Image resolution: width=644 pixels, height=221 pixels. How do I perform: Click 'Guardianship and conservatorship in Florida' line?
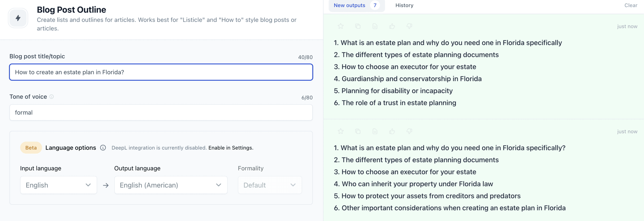[x=408, y=79]
